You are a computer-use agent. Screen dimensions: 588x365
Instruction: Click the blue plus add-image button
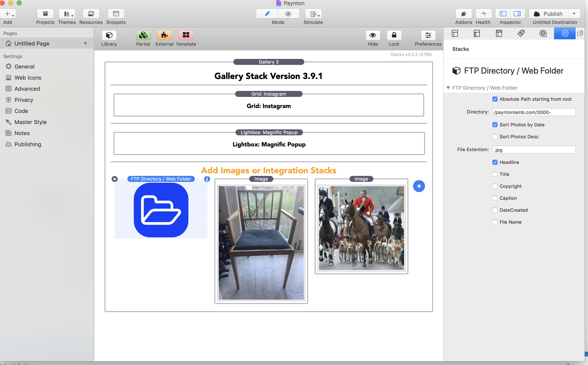point(419,186)
